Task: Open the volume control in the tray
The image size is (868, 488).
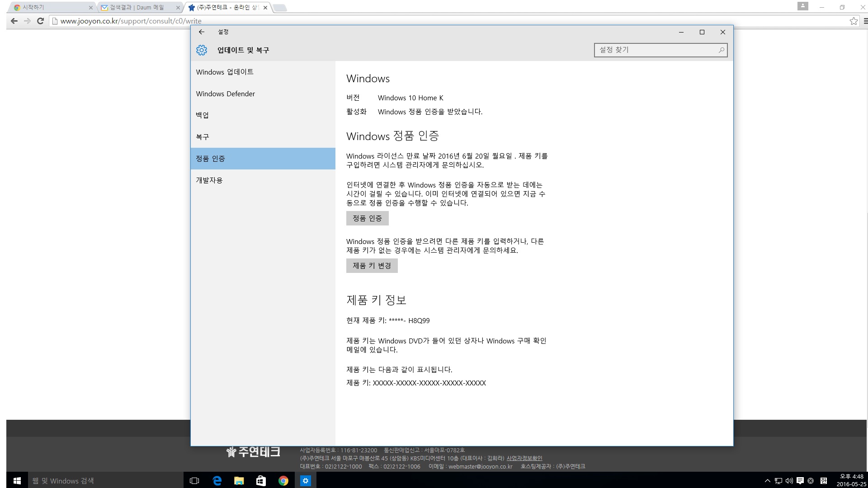Action: click(789, 481)
